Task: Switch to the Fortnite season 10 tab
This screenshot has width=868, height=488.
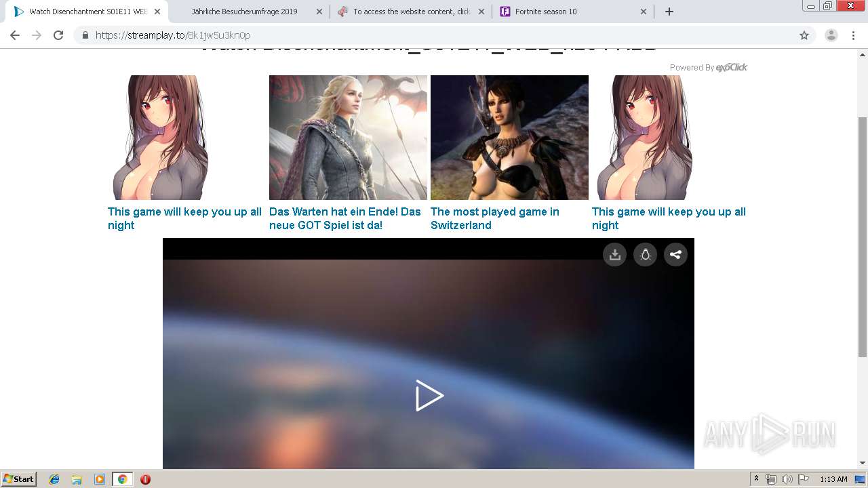Action: tap(573, 12)
